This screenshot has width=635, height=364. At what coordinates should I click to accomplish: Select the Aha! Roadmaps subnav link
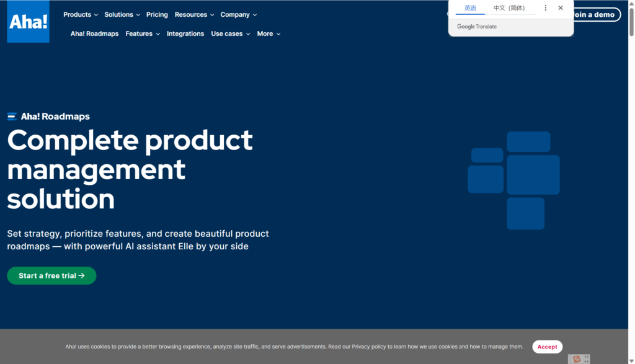coord(94,33)
